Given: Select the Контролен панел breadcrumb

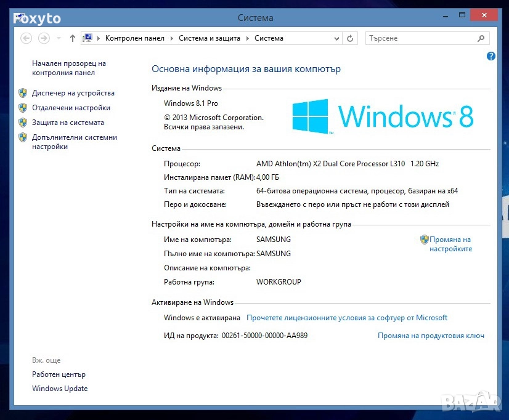Looking at the screenshot, I should point(134,38).
